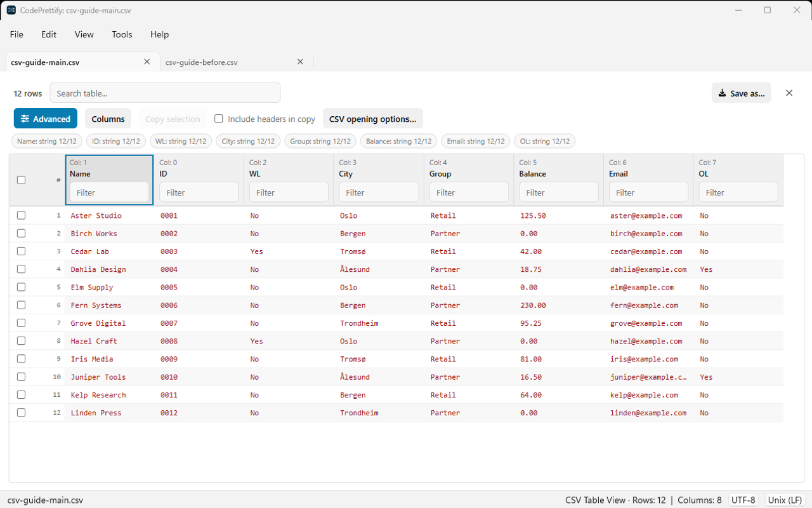Check the Juniper Tools row checkbox
The height and width of the screenshot is (508, 812).
coord(21,377)
